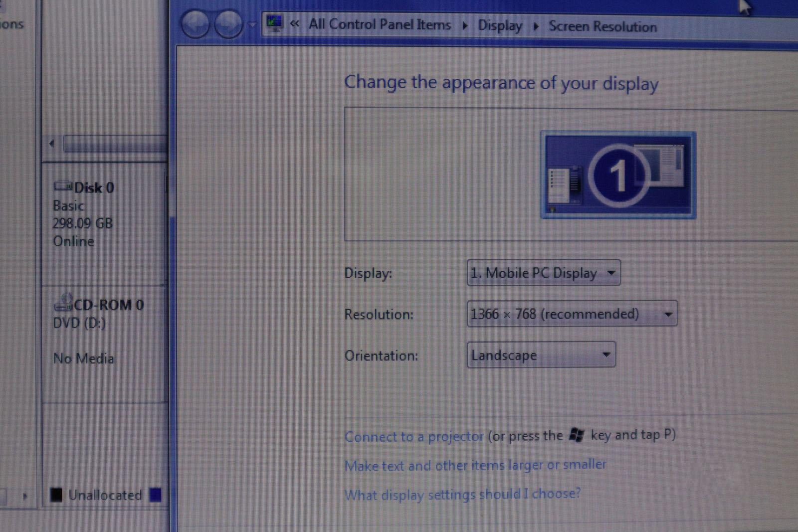
Task: Click the No Media text under CD-ROM 0
Action: [84, 358]
